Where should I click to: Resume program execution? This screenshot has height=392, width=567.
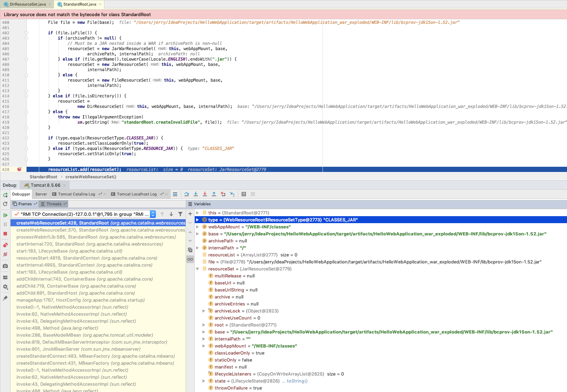[5, 215]
